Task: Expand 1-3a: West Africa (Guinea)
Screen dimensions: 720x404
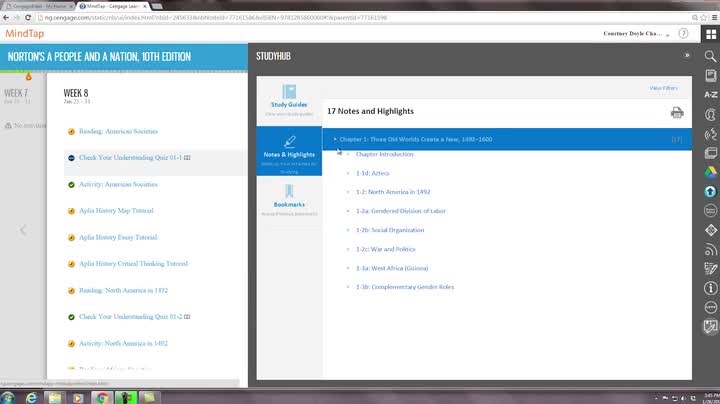Action: (x=392, y=268)
